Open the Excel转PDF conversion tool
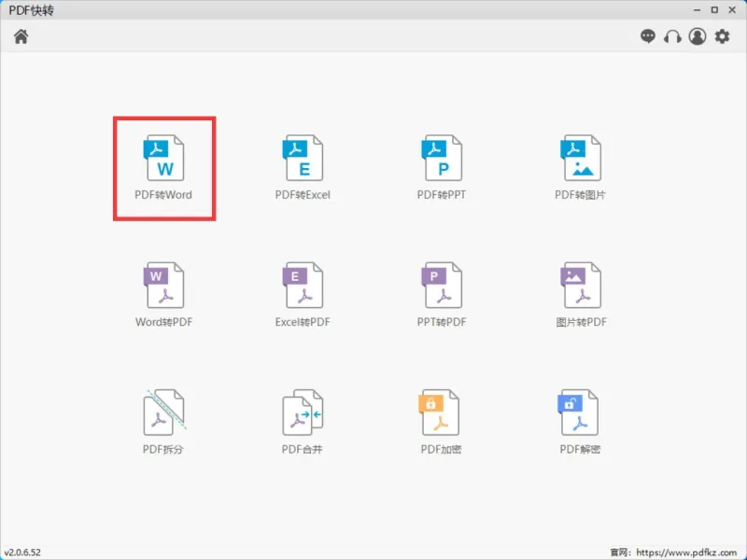This screenshot has height=560, width=747. coord(303,294)
